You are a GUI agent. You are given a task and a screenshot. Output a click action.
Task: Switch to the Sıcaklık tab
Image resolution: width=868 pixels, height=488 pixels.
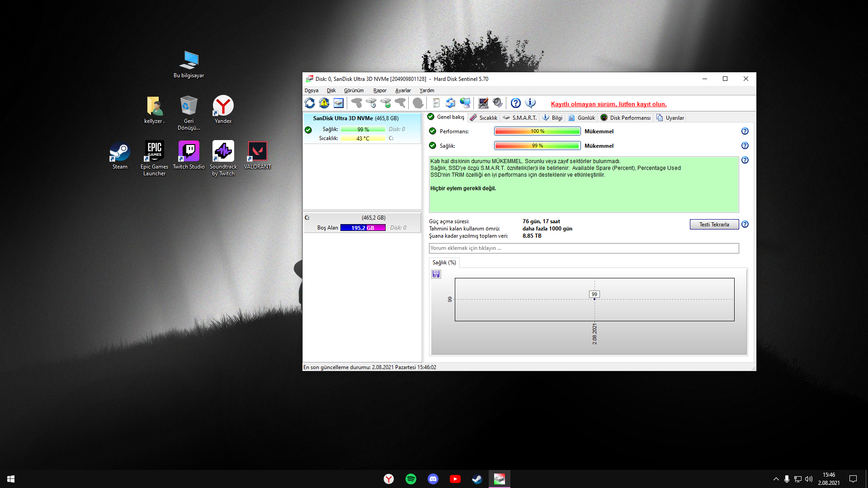[484, 118]
